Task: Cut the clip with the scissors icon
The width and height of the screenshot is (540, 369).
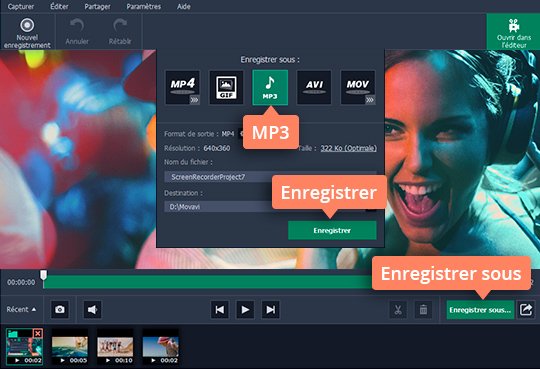Action: (398, 310)
